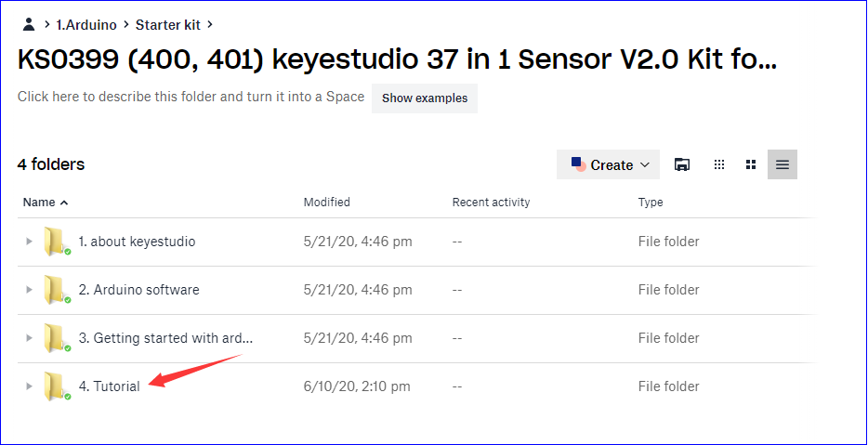Open the folder sharing view icon

682,164
